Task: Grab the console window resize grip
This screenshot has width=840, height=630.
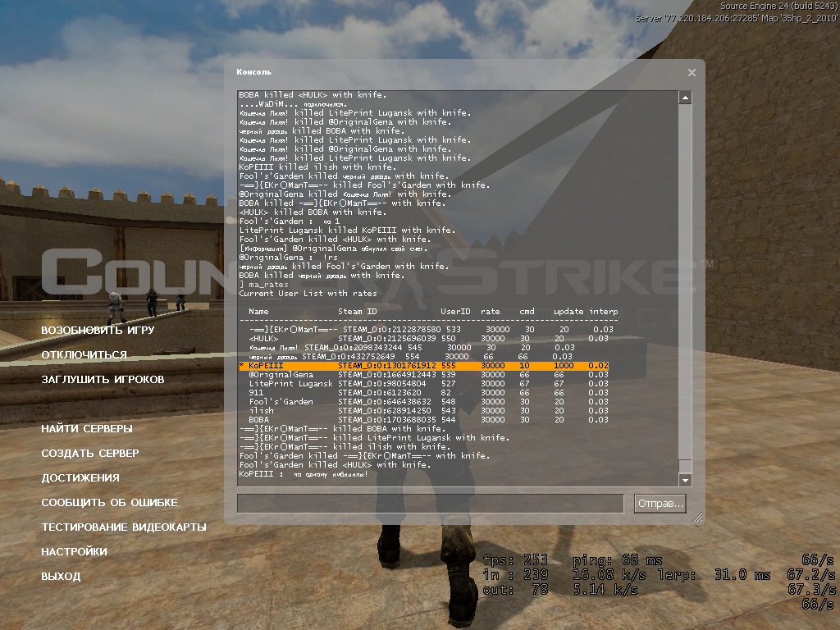Action: point(697,517)
